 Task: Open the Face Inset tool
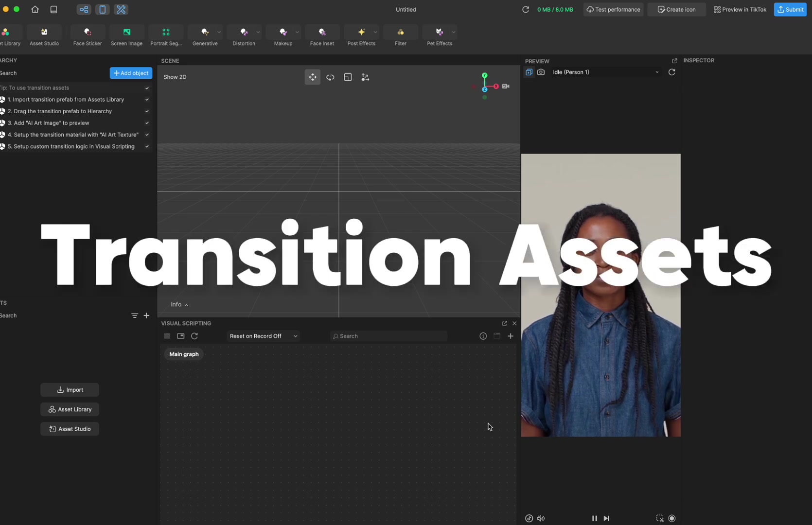point(322,36)
